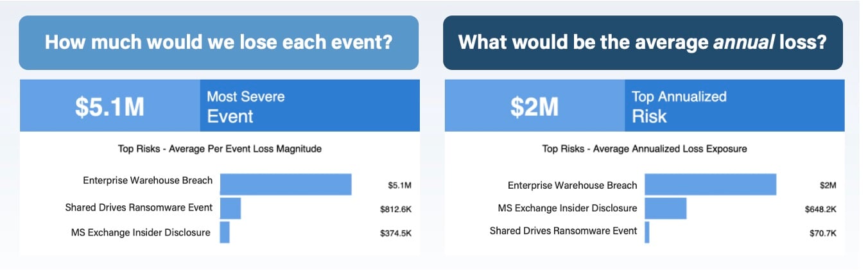Viewport: 868px width, 276px height.
Task: Click the Enterprise Warehouse Breach bar in annualized chart
Action: click(x=711, y=184)
